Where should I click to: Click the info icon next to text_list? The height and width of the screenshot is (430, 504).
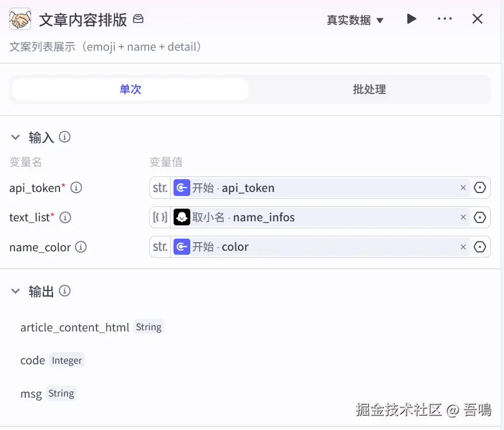65,217
